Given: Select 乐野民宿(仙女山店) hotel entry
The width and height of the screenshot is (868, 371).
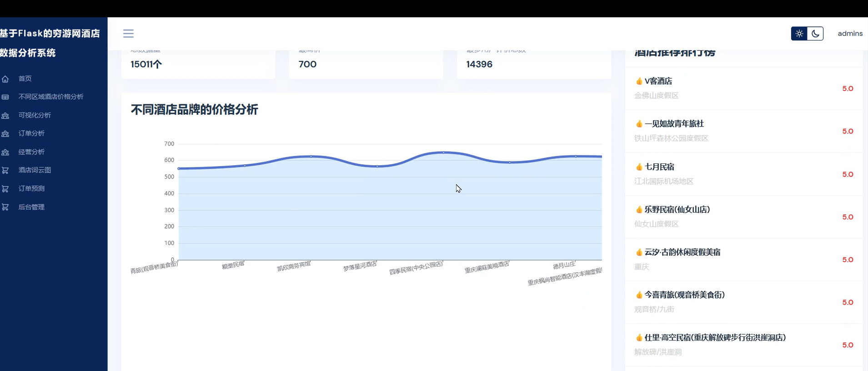Looking at the screenshot, I should pos(677,209).
